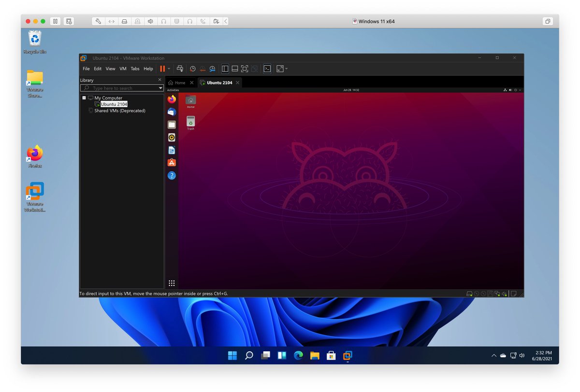The image size is (580, 392).
Task: Show Applications grid in Ubuntu
Action: [172, 283]
